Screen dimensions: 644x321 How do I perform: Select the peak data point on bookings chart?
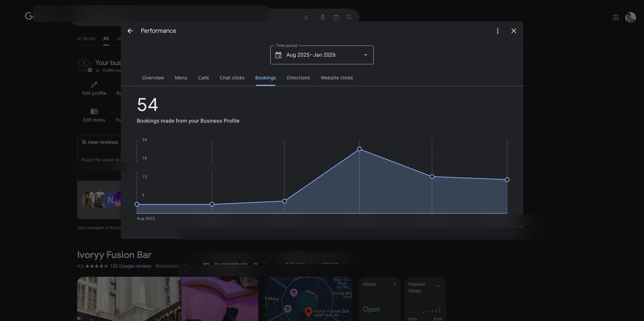360,149
